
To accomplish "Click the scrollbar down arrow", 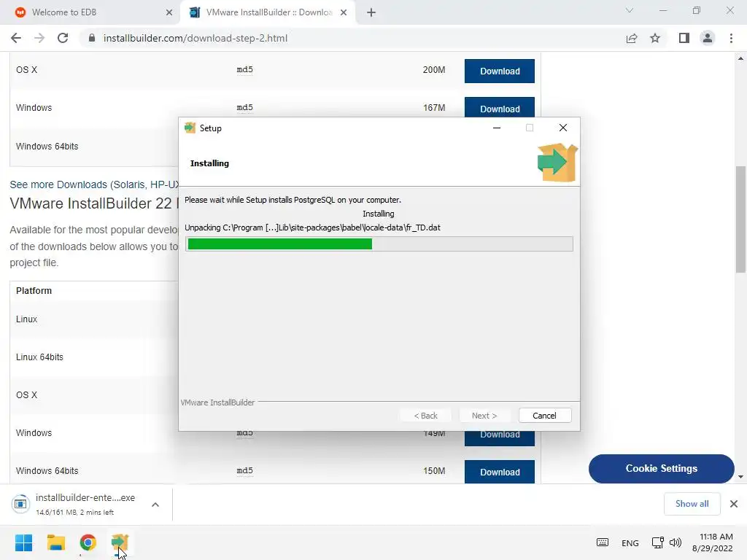I will tap(740, 476).
